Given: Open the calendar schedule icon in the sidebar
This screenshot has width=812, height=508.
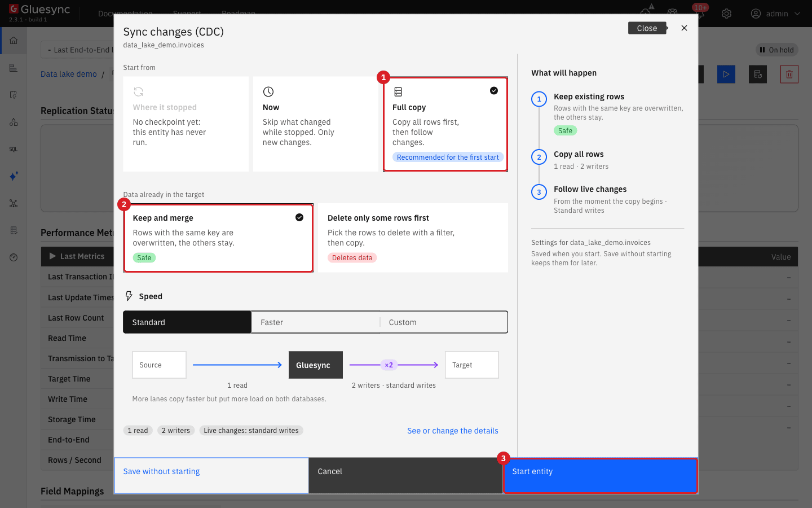Looking at the screenshot, I should [x=14, y=95].
